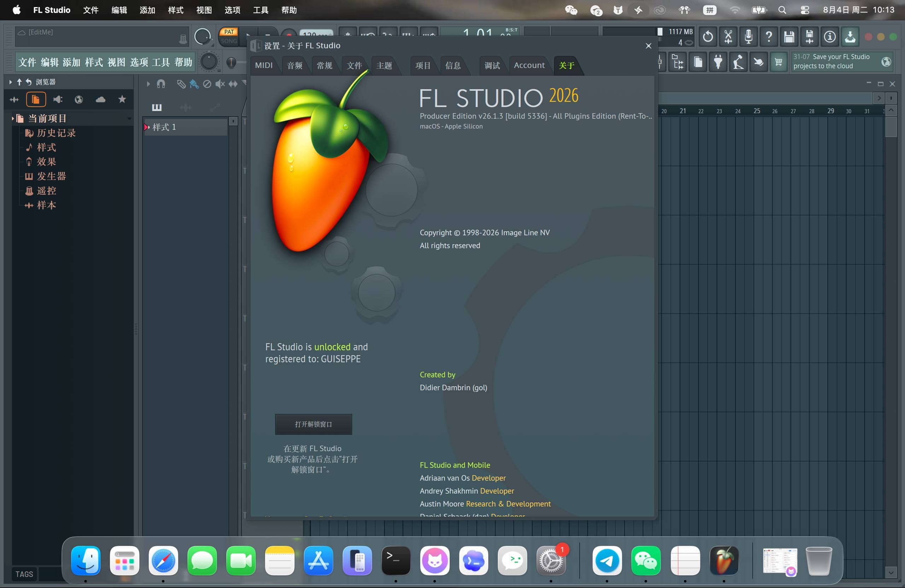Screen dimensions: 905x588
Task: Switch to SONG mode
Action: pos(229,41)
